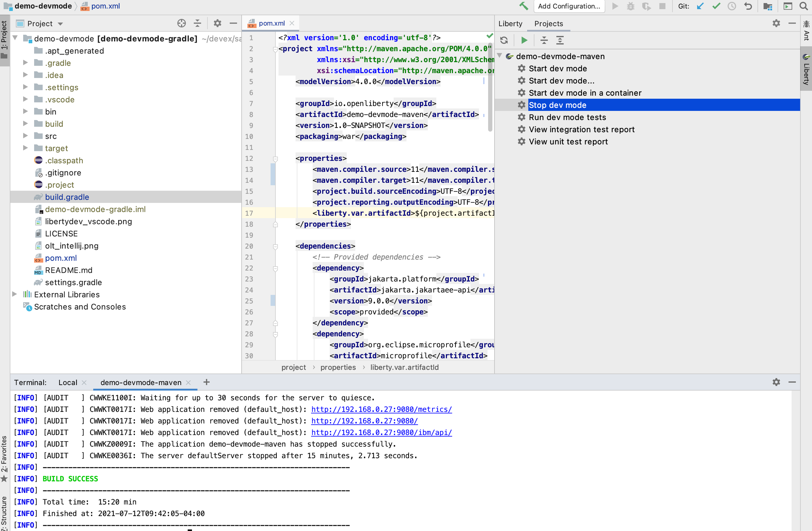Toggle the Ant side tool window
This screenshot has width=812, height=531.
[806, 30]
